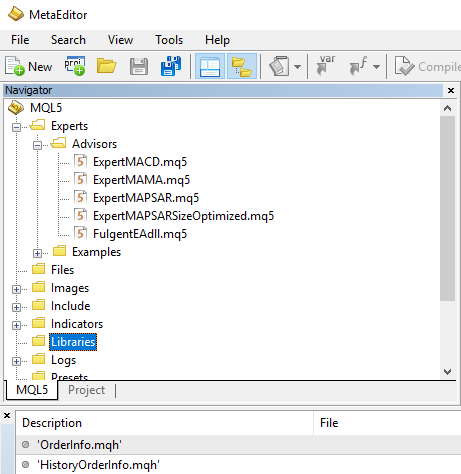Click the Save floppy disk icon

tap(139, 66)
